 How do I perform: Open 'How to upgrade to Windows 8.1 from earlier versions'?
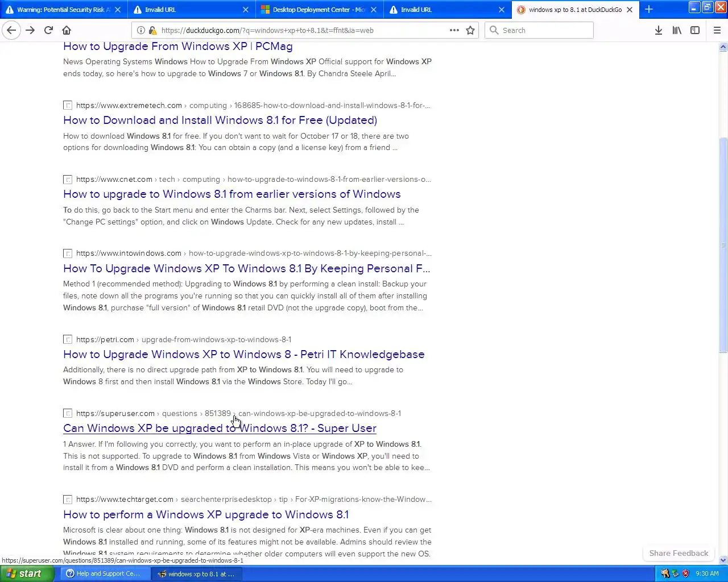pyautogui.click(x=232, y=194)
